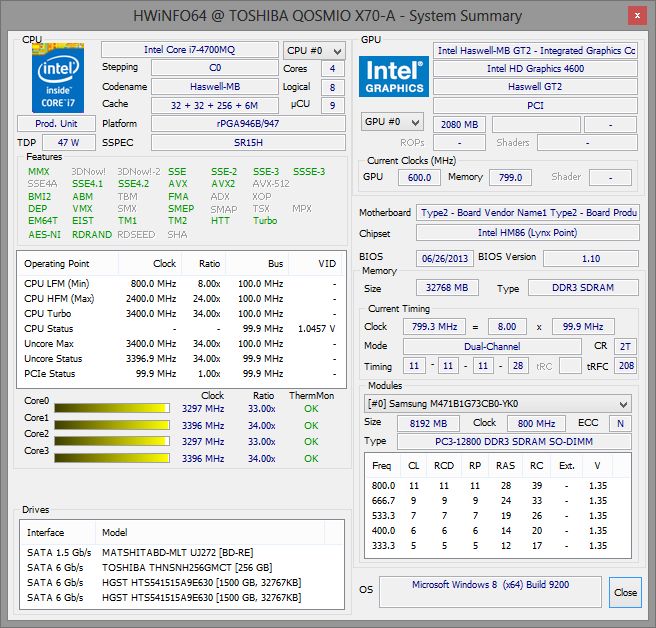Click the Operating Point column header
Image resolution: width=656 pixels, height=628 pixels.
(68, 264)
